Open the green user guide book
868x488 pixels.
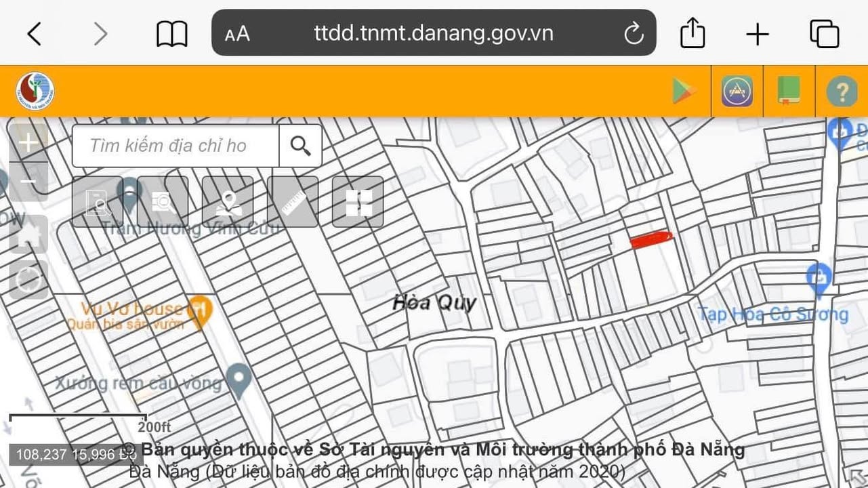click(789, 91)
